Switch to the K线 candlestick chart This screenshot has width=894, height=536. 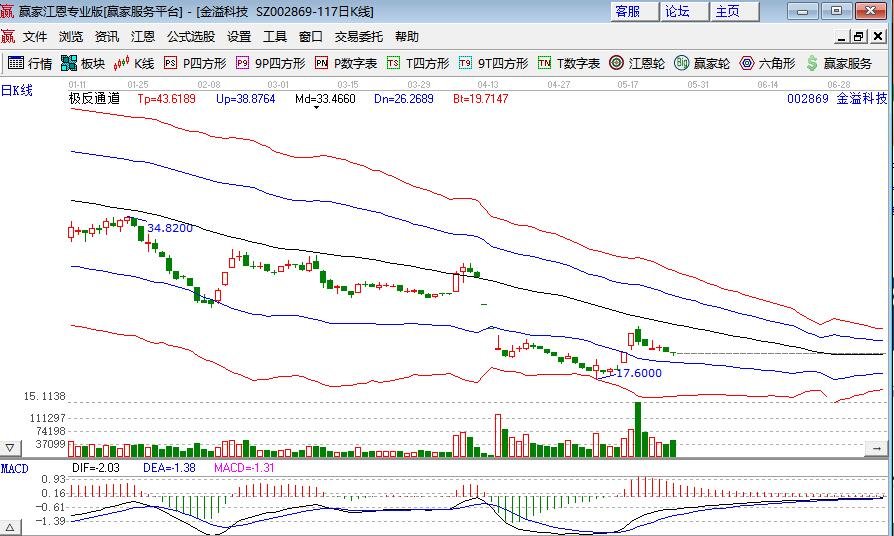tap(134, 63)
